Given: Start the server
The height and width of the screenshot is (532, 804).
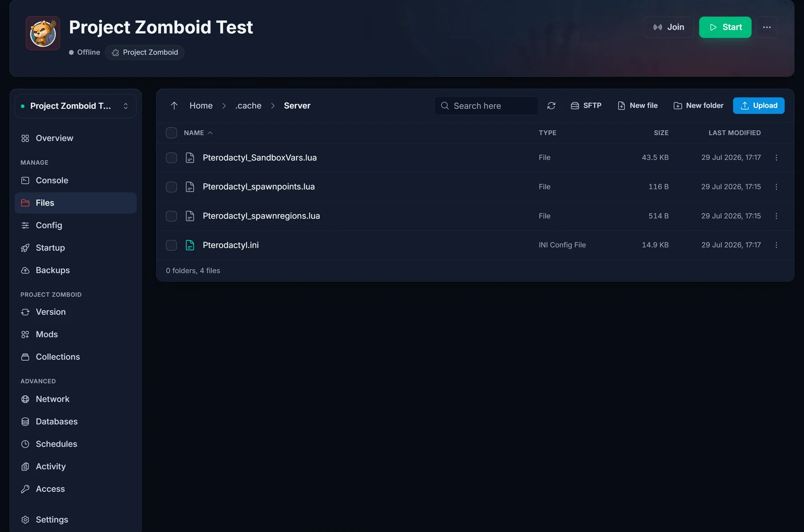Looking at the screenshot, I should (x=725, y=27).
